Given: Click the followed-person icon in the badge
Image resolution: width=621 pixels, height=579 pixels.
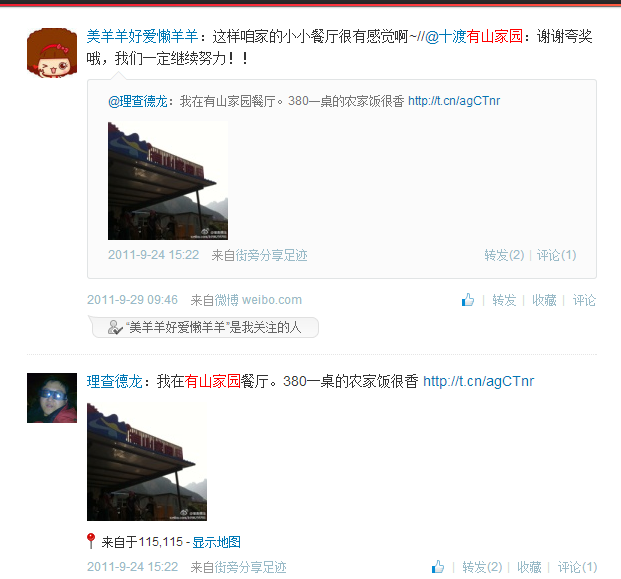Looking at the screenshot, I should 115,327.
